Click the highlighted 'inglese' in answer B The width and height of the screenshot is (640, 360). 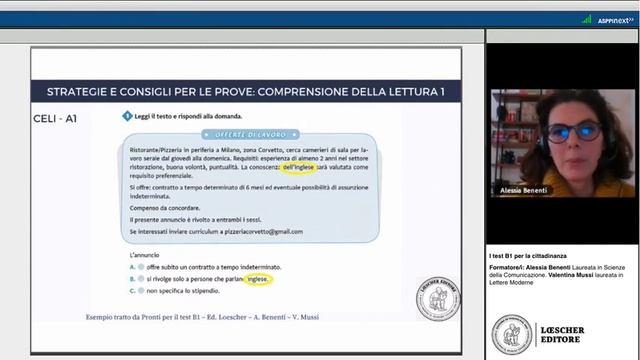pyautogui.click(x=258, y=279)
